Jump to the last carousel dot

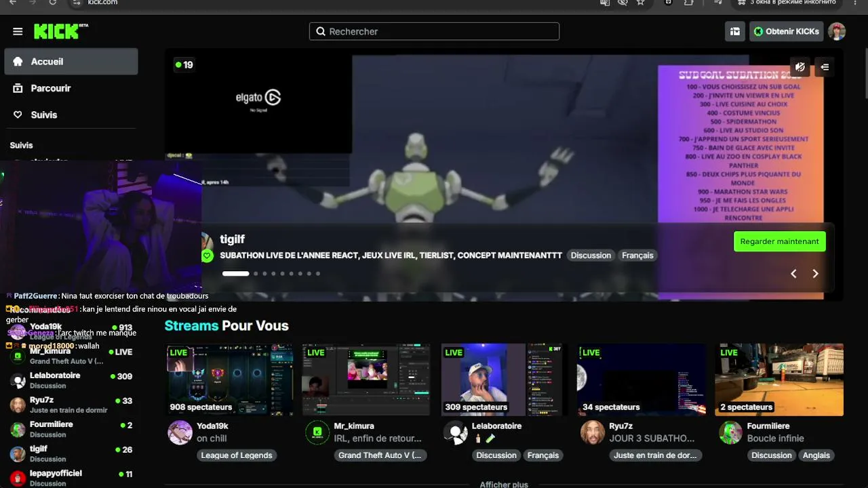tap(318, 274)
